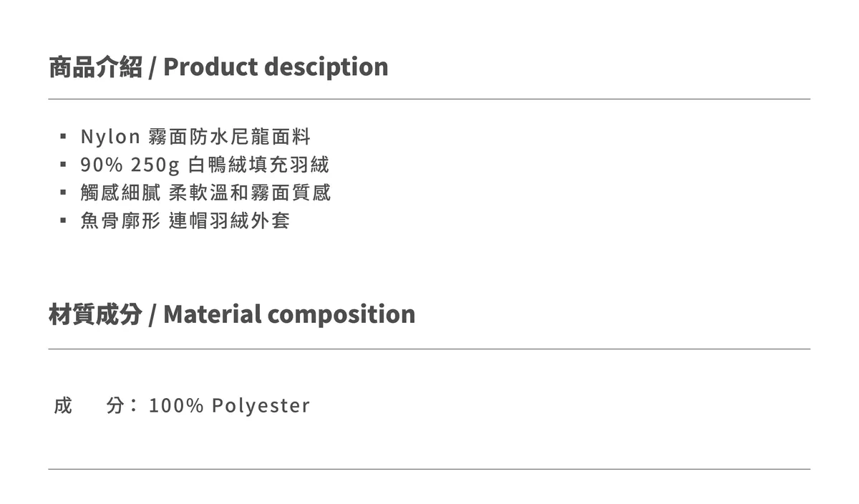Click the "霧面防水尼龍面料" text
859x504 pixels.
pyautogui.click(x=229, y=137)
